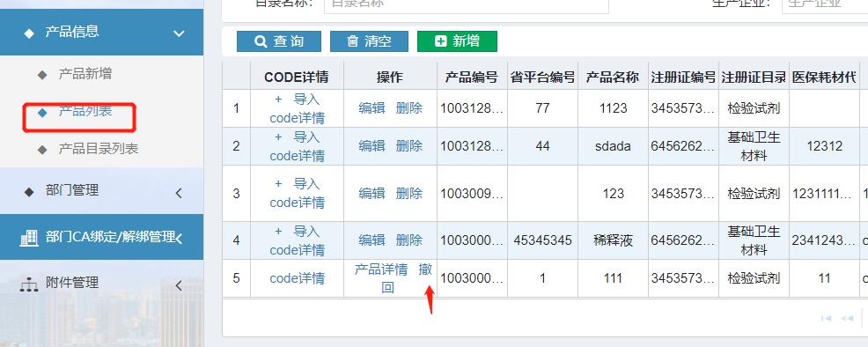Click the 清空 clear button
The image size is (868, 347).
pos(369,41)
